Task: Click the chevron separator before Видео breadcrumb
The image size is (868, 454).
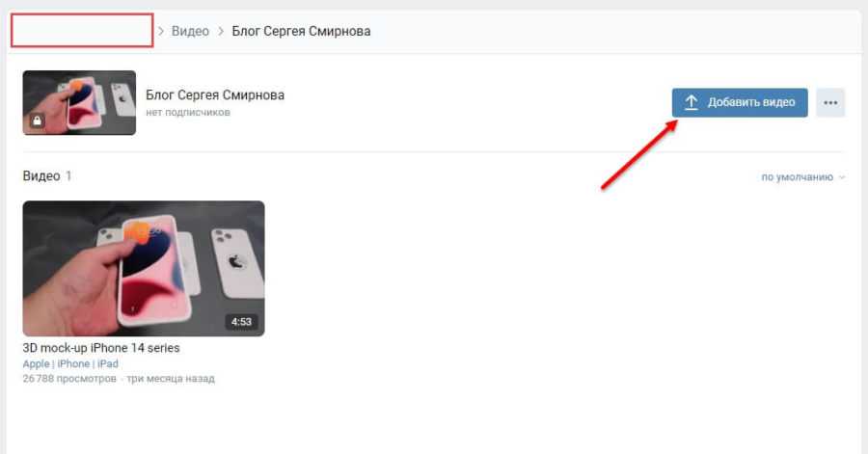Action: (x=161, y=31)
